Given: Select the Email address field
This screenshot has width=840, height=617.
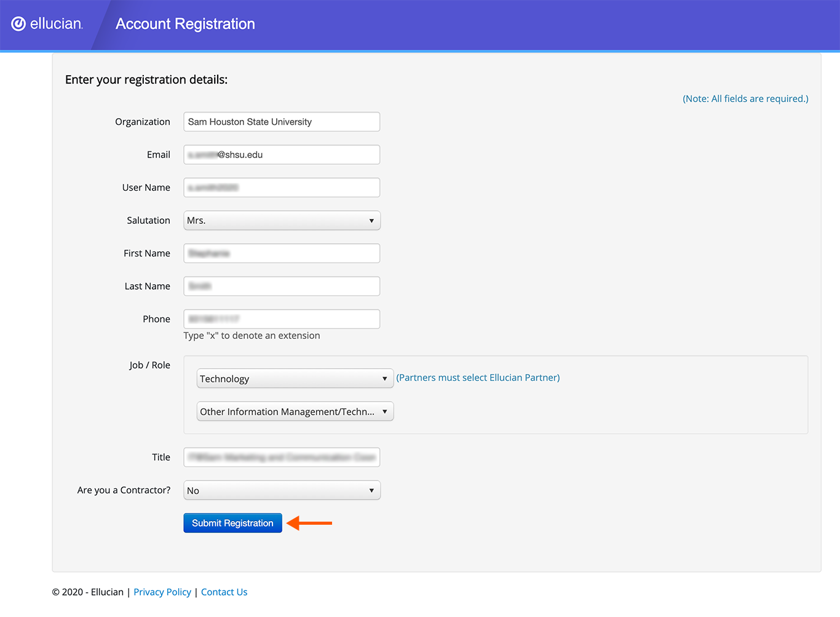Looking at the screenshot, I should tap(281, 154).
